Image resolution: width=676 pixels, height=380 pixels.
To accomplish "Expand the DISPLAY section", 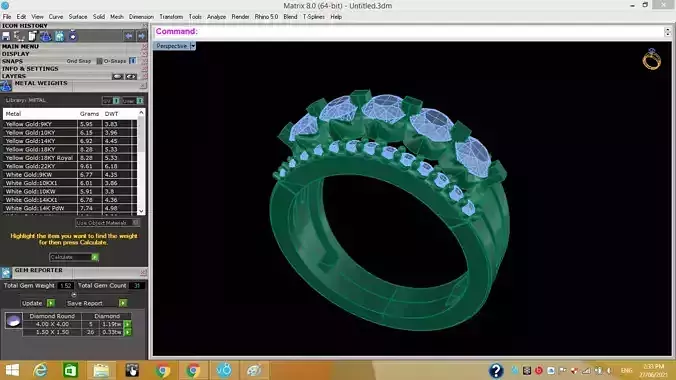I will (x=16, y=54).
